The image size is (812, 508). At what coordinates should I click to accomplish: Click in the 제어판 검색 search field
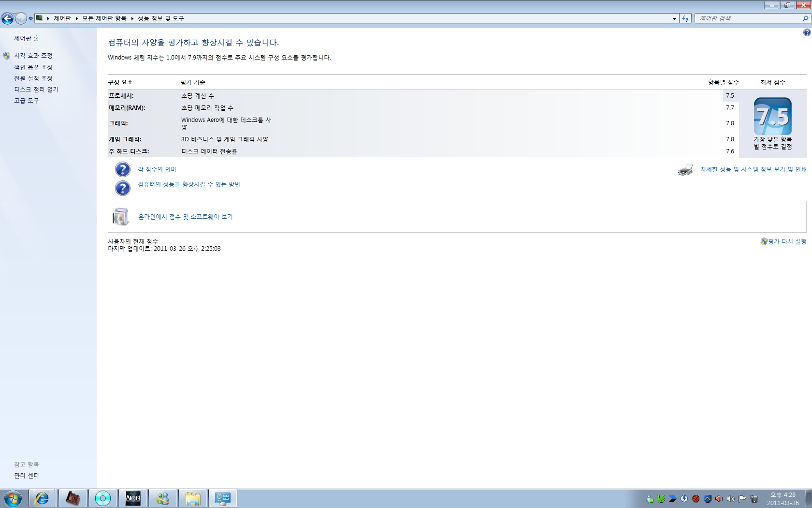click(747, 18)
